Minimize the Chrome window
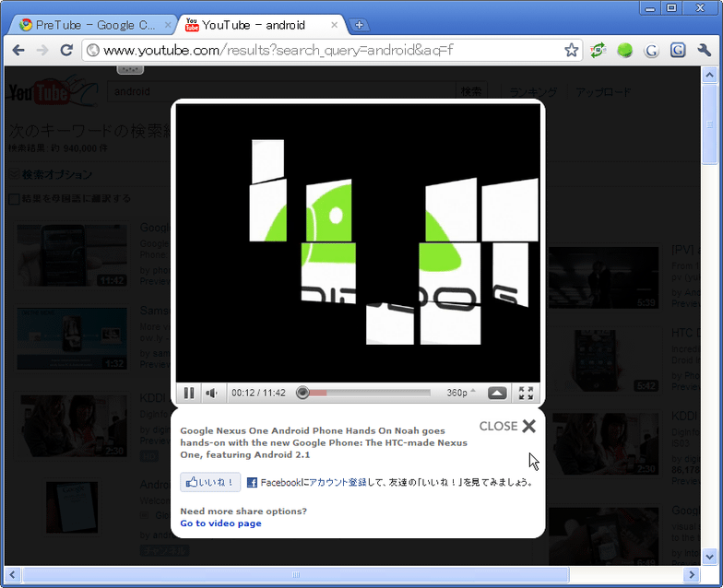Image resolution: width=723 pixels, height=588 pixels. click(x=650, y=8)
